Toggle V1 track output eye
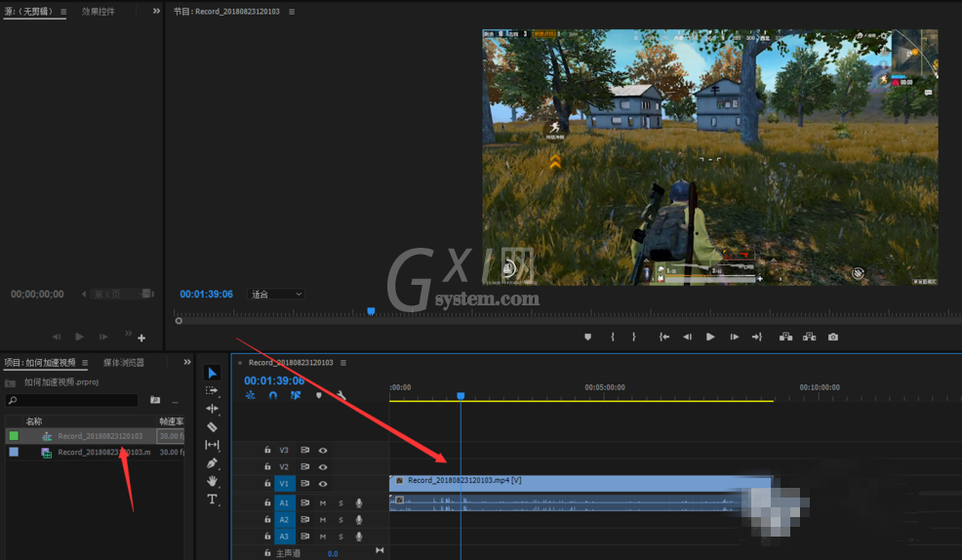The image size is (962, 560). tap(323, 484)
